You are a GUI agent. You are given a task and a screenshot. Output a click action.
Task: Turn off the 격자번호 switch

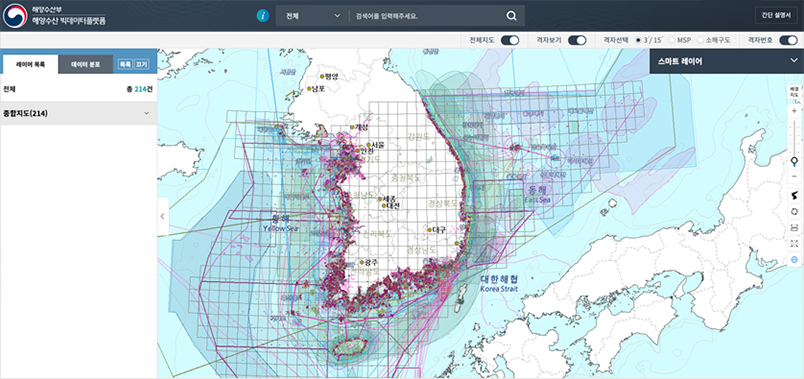point(788,41)
